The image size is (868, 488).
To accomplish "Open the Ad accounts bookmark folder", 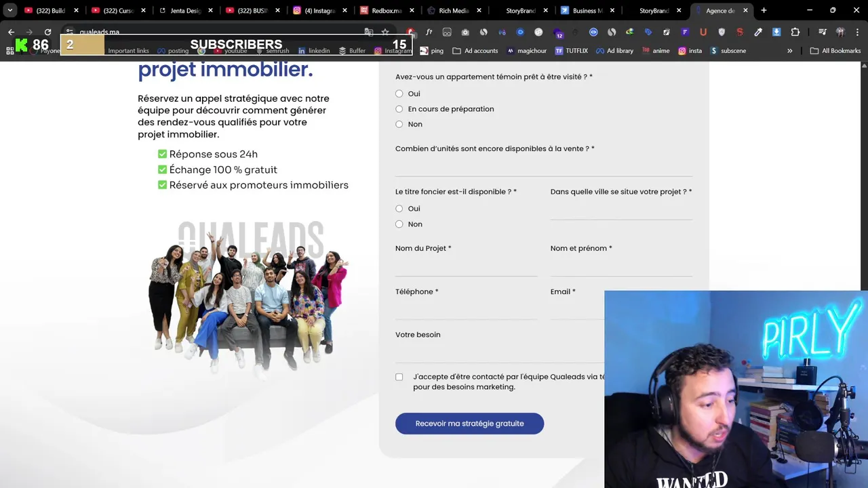I will click(475, 51).
